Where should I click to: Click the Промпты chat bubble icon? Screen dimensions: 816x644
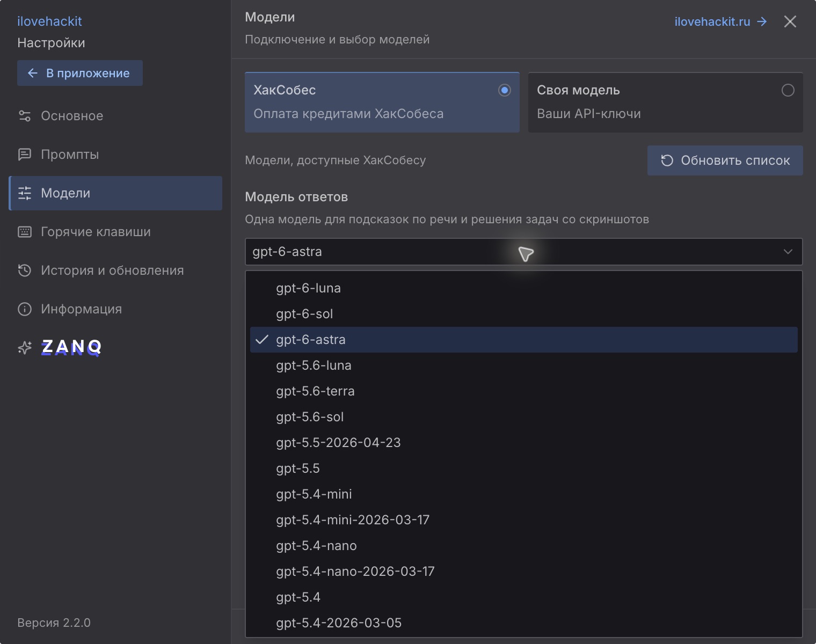25,155
